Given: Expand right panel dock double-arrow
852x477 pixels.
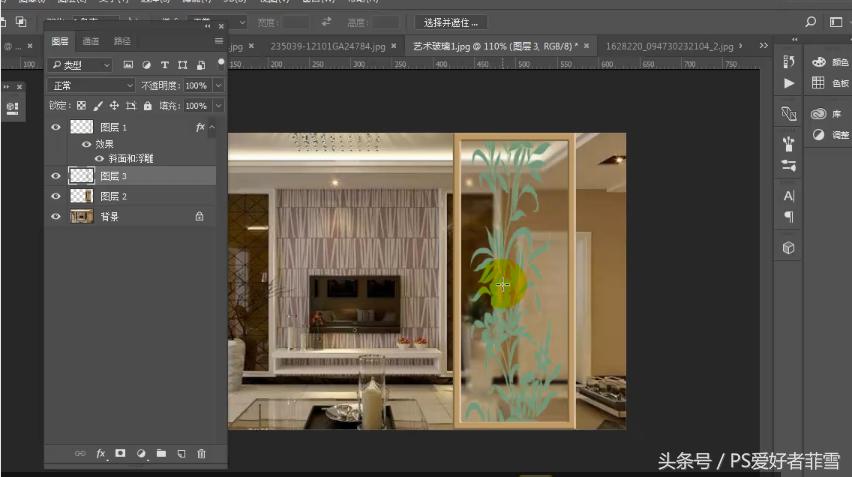Looking at the screenshot, I should coord(794,39).
